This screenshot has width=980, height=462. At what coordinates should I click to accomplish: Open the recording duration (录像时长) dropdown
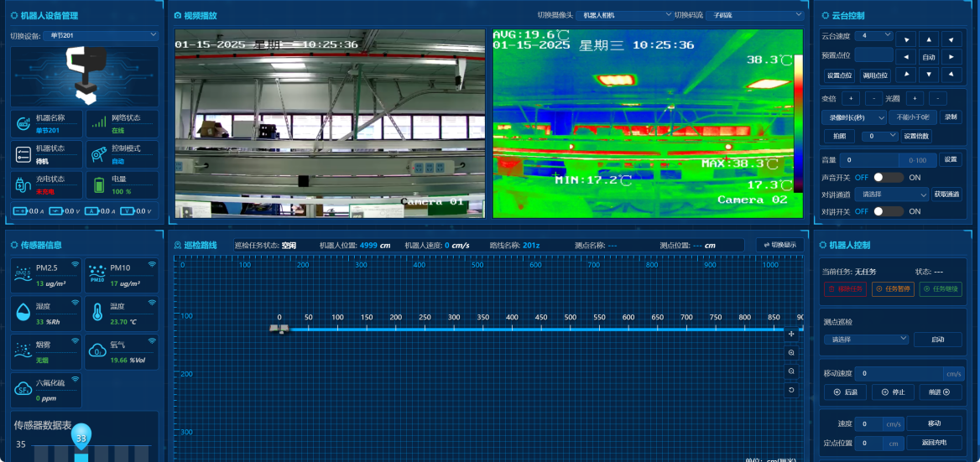854,117
